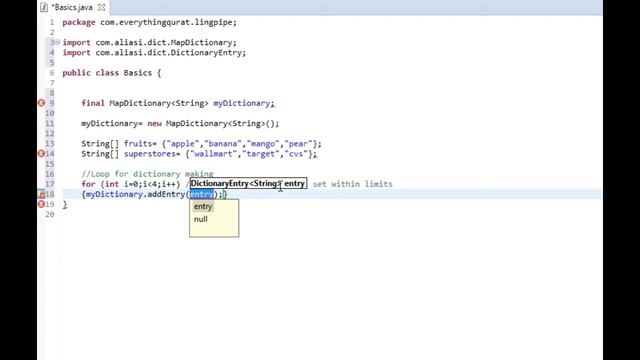Click the 'myDictionary' variable on line 9

pyautogui.click(x=241, y=103)
